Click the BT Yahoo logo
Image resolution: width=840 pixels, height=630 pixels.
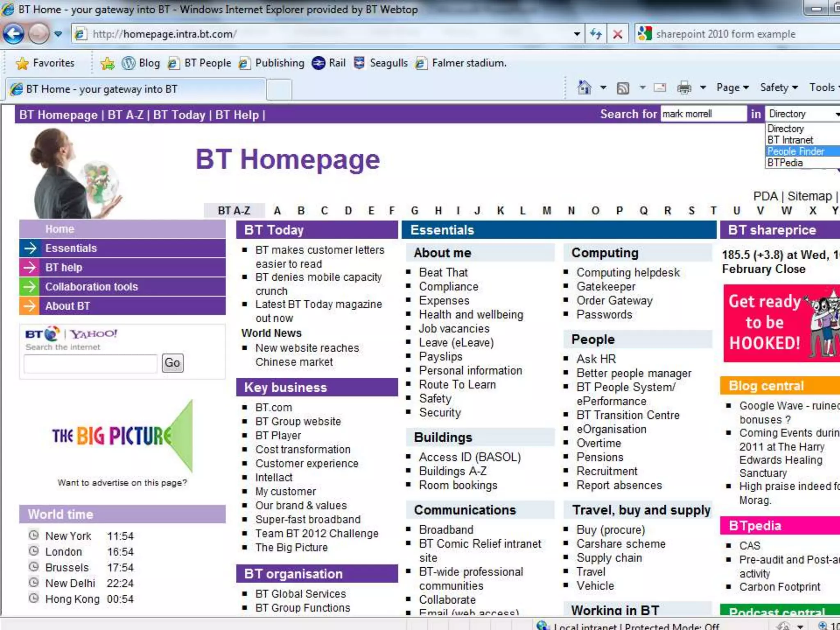(x=71, y=334)
